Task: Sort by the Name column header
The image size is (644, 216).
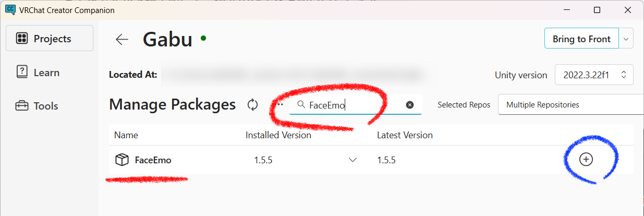Action: pyautogui.click(x=126, y=135)
